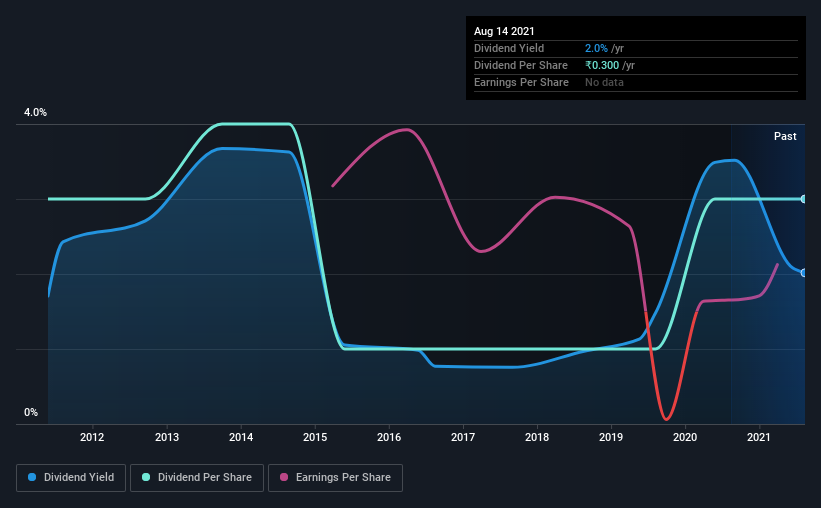The height and width of the screenshot is (508, 821).
Task: Toggle the Dividend Per Share legend button
Action: click(197, 478)
